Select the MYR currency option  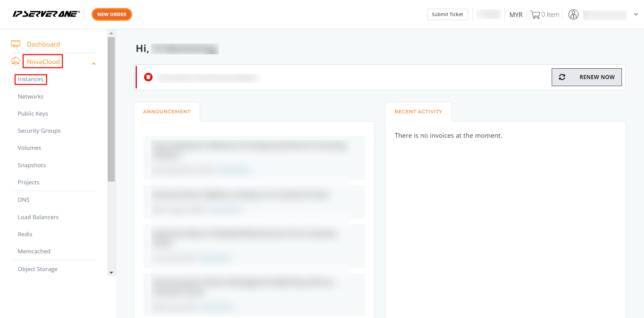(516, 15)
